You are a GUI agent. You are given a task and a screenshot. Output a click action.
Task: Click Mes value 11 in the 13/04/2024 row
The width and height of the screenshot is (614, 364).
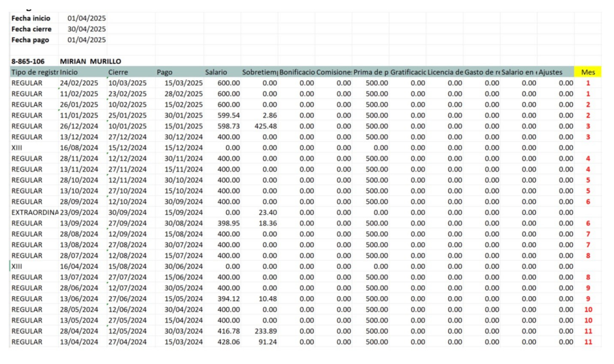point(588,342)
